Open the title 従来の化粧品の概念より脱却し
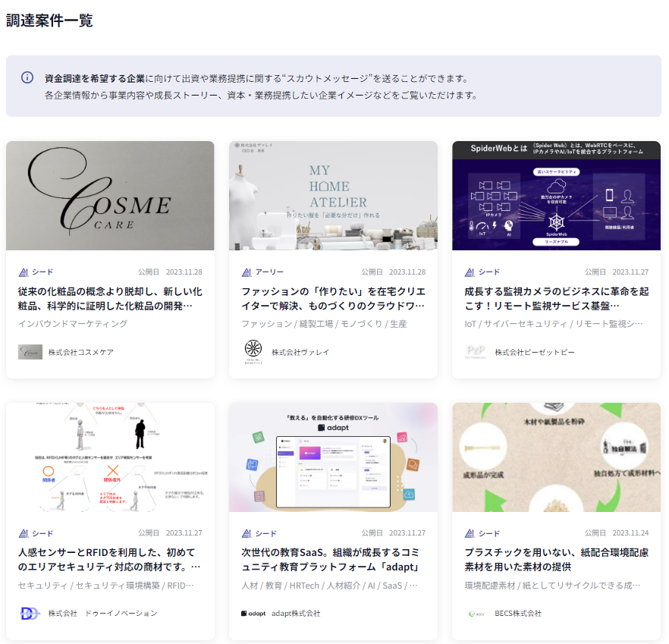669x644 pixels. (x=110, y=299)
